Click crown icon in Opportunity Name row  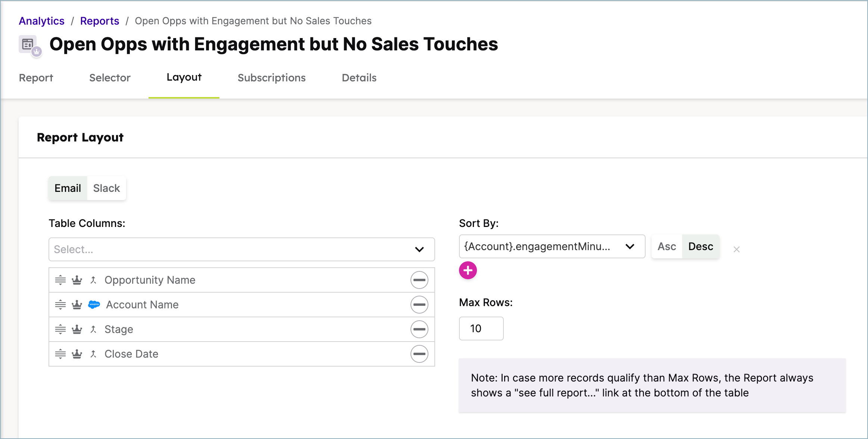pos(77,280)
